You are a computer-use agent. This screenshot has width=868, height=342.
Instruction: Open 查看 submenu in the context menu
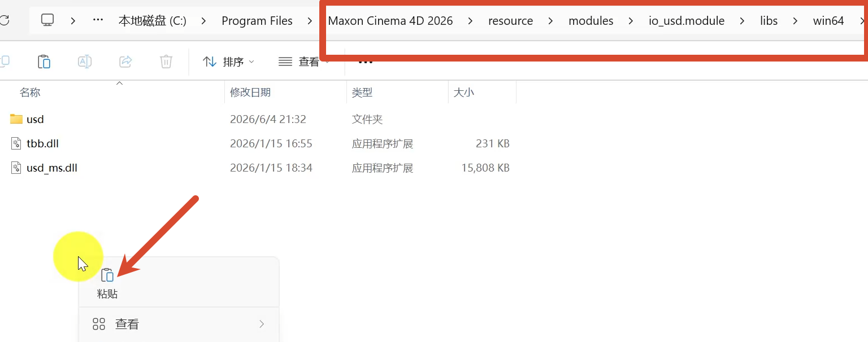tap(179, 324)
